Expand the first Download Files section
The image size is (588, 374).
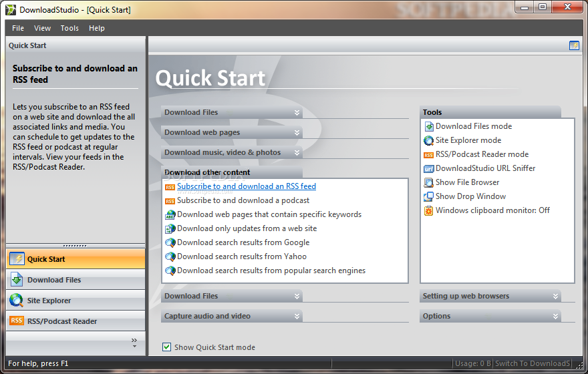click(297, 112)
